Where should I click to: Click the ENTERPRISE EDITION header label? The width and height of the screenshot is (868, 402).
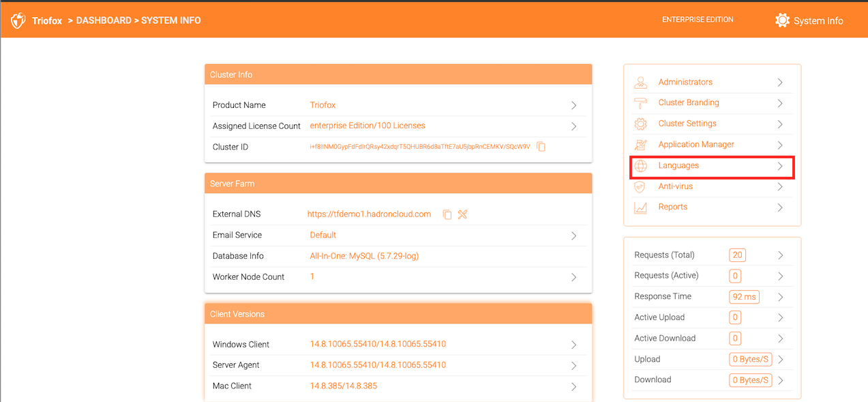(x=698, y=20)
